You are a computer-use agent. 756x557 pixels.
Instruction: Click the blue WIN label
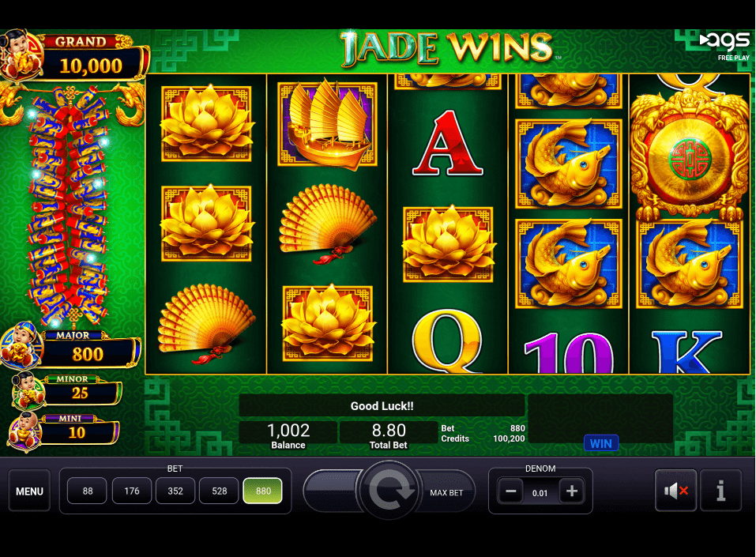tap(600, 444)
